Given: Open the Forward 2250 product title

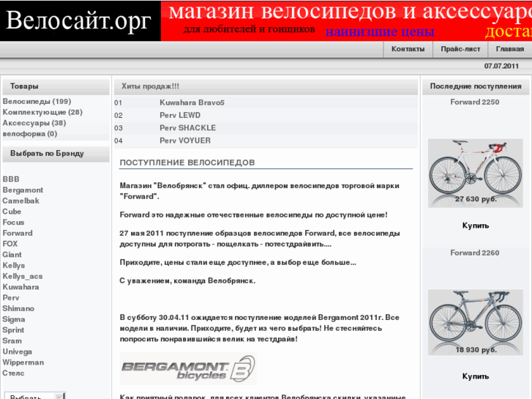Looking at the screenshot, I should click(475, 102).
